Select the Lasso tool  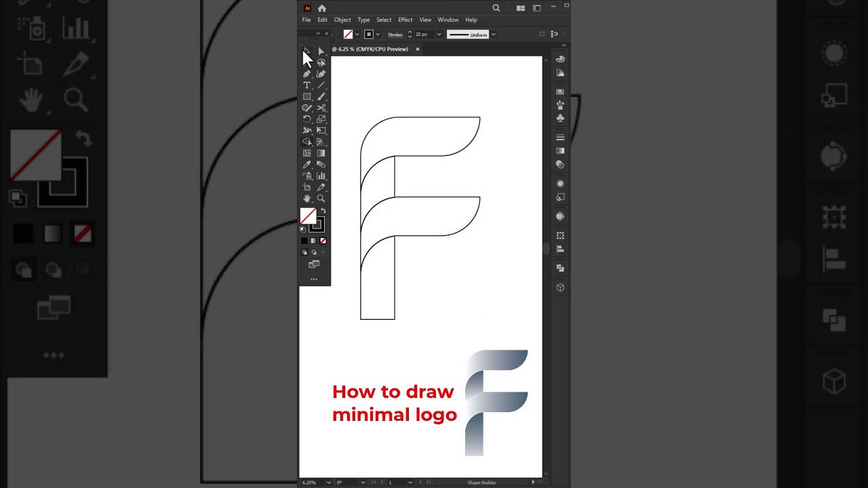[321, 62]
